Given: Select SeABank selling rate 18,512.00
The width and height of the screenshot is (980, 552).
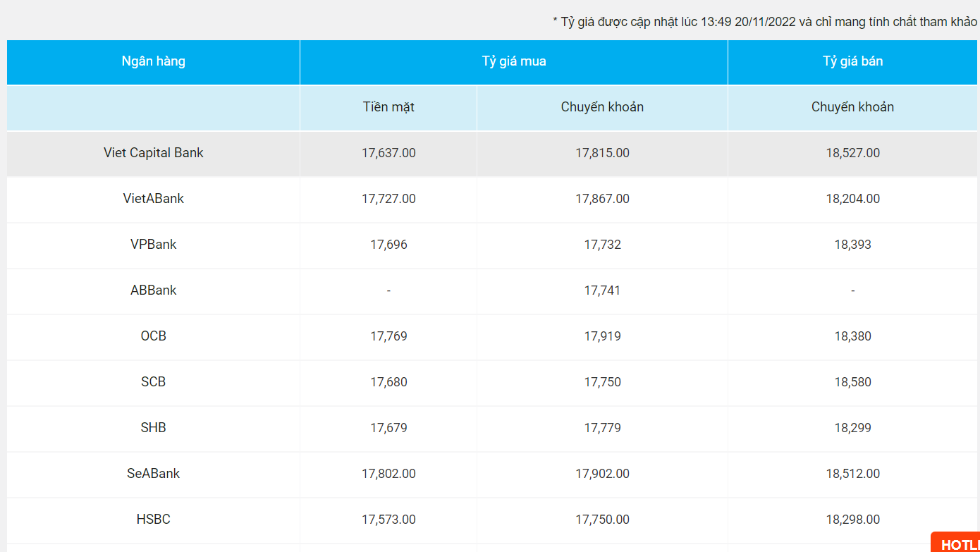Looking at the screenshot, I should pos(852,474).
